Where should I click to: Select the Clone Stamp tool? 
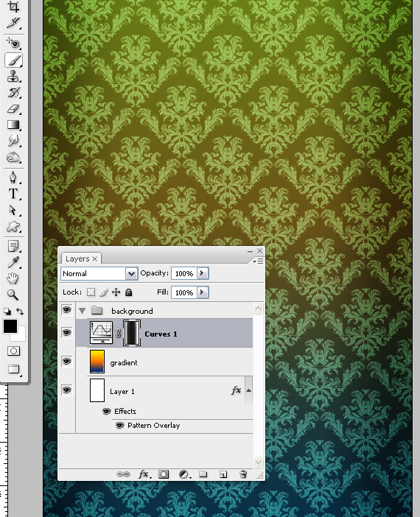(x=13, y=77)
